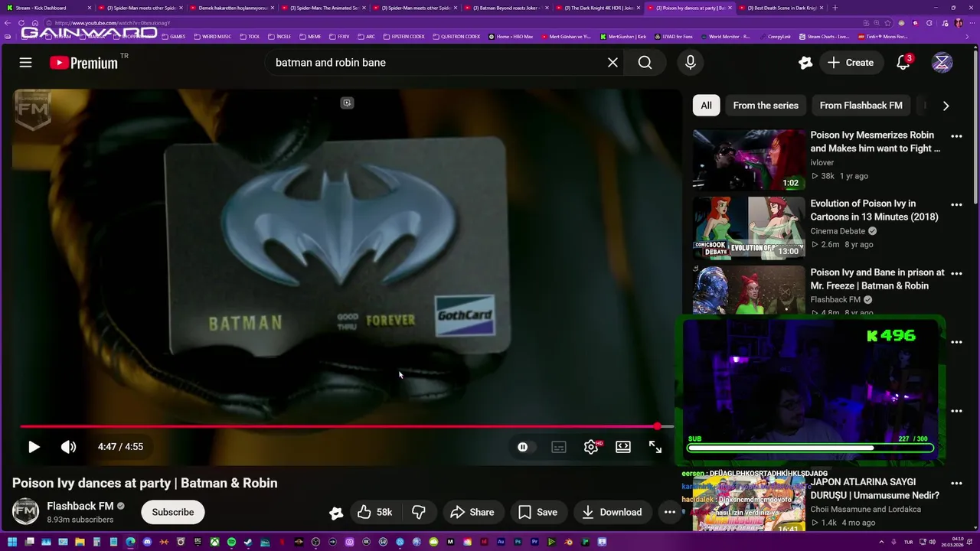Open the notifications bell
Screen dimensions: 980x551
coord(903,63)
